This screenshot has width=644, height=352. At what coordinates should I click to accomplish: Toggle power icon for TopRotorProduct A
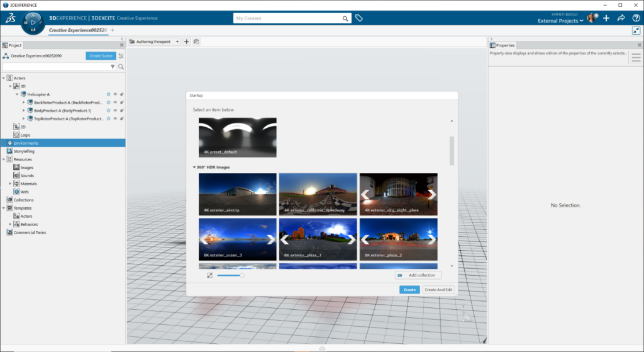pyautogui.click(x=108, y=118)
